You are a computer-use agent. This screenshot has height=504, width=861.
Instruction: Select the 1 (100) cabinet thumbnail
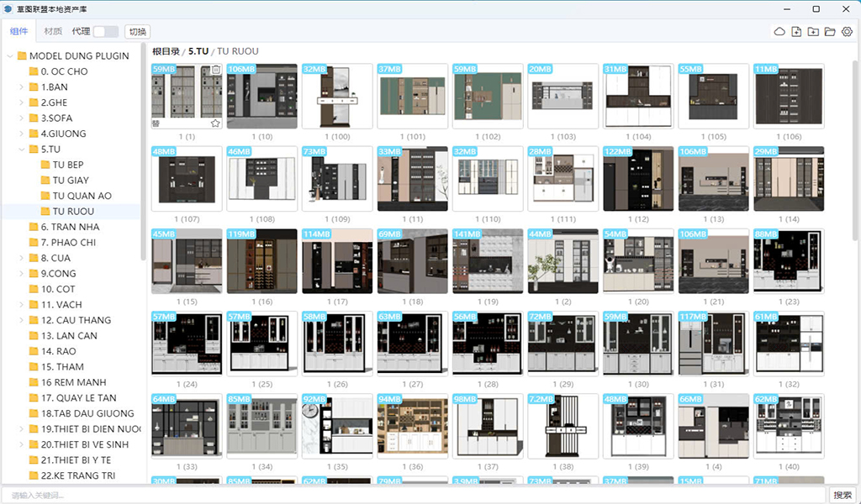(336, 96)
